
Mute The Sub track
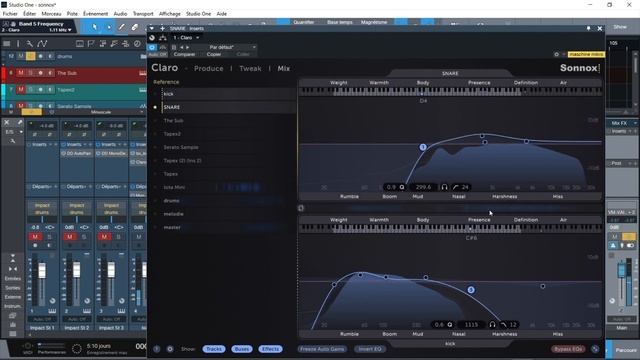point(20,73)
